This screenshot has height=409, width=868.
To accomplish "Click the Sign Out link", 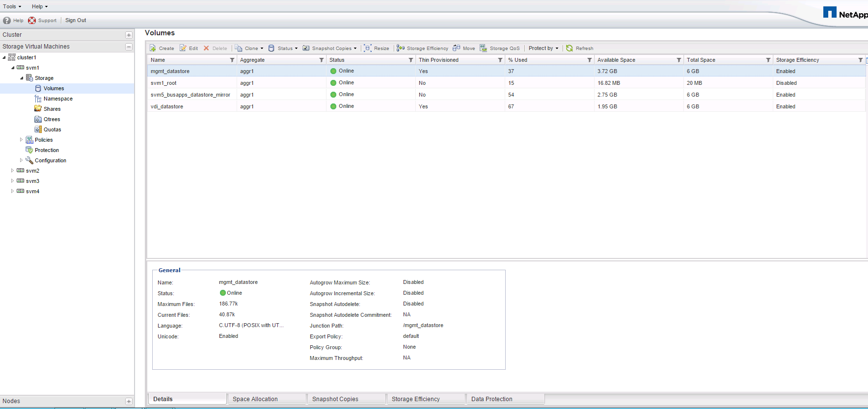I will pyautogui.click(x=76, y=21).
